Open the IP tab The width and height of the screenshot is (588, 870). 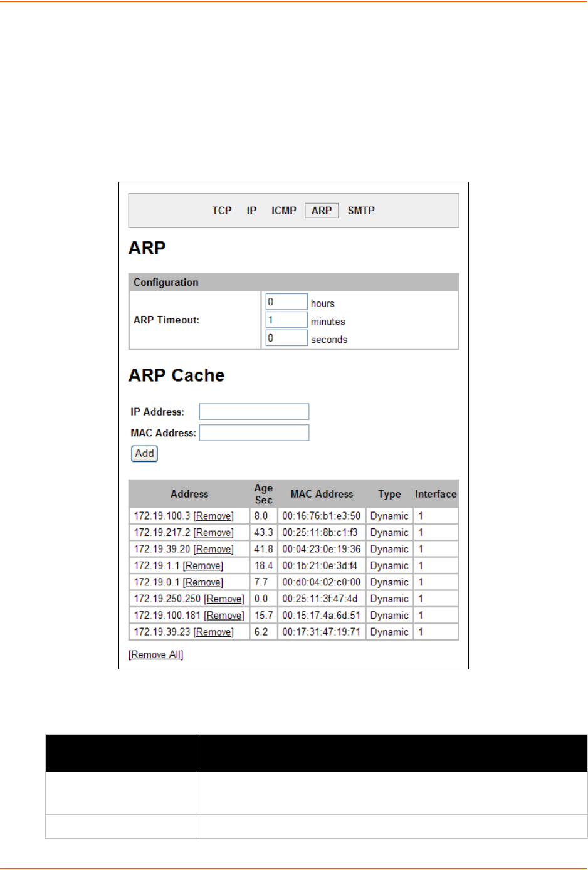pyautogui.click(x=251, y=211)
